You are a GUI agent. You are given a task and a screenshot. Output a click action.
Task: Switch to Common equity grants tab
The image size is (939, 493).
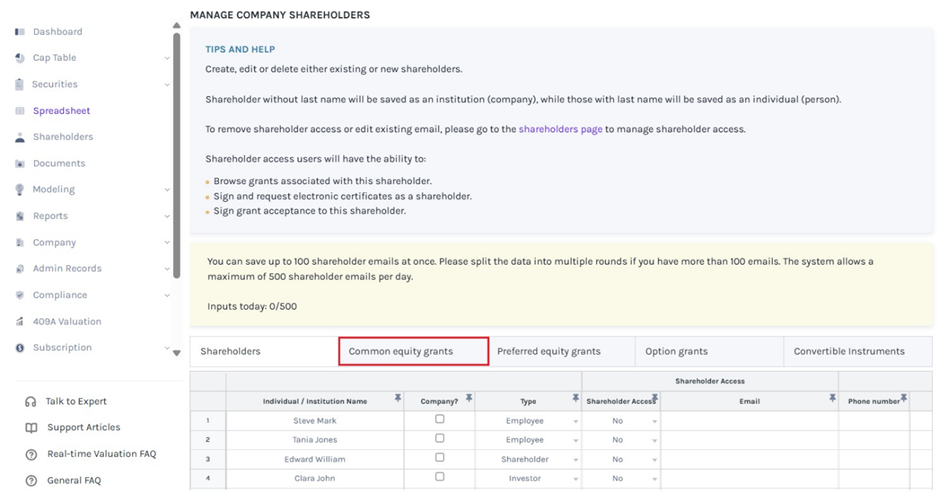click(x=413, y=351)
